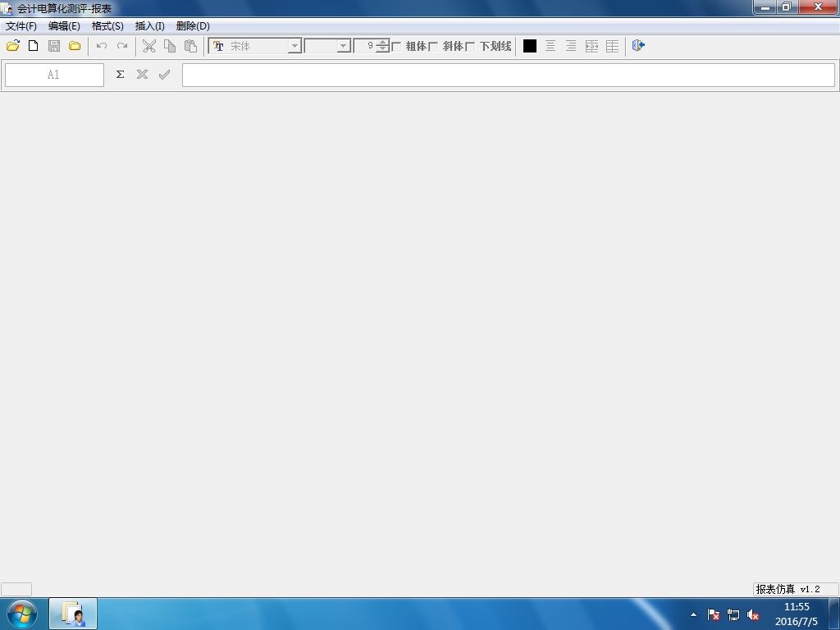Open the empty dropdown beside the font box
The height and width of the screenshot is (630, 840).
[x=344, y=46]
